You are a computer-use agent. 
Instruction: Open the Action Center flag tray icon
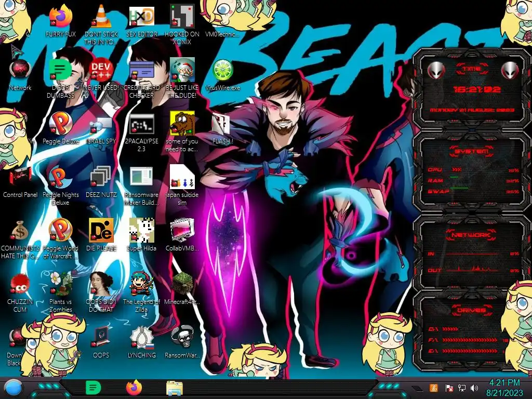[449, 388]
